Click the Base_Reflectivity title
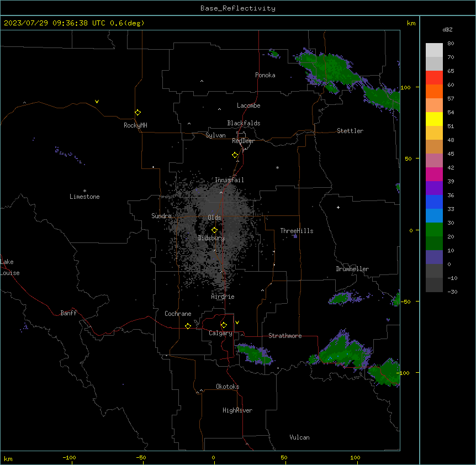The width and height of the screenshot is (476, 465). tap(238, 8)
